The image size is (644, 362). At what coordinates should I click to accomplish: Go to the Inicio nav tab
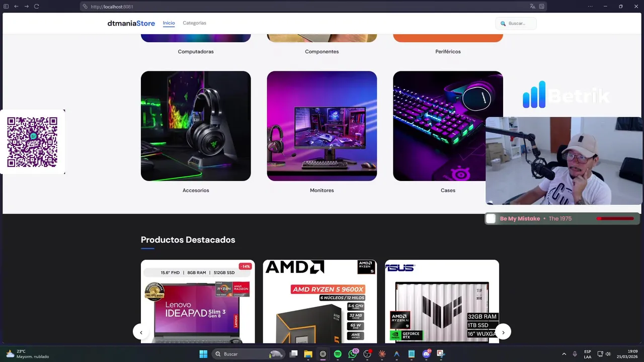pyautogui.click(x=169, y=23)
